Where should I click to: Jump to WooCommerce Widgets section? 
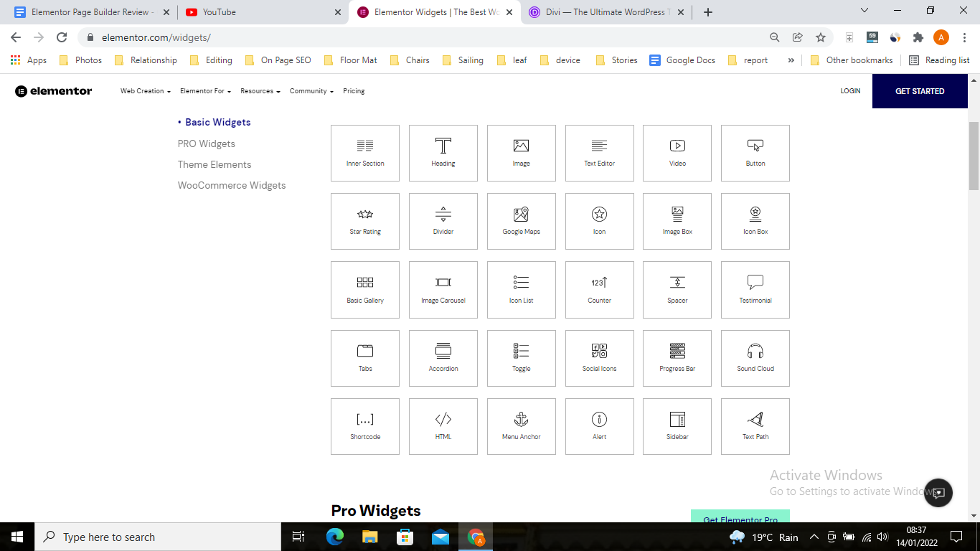(x=232, y=185)
